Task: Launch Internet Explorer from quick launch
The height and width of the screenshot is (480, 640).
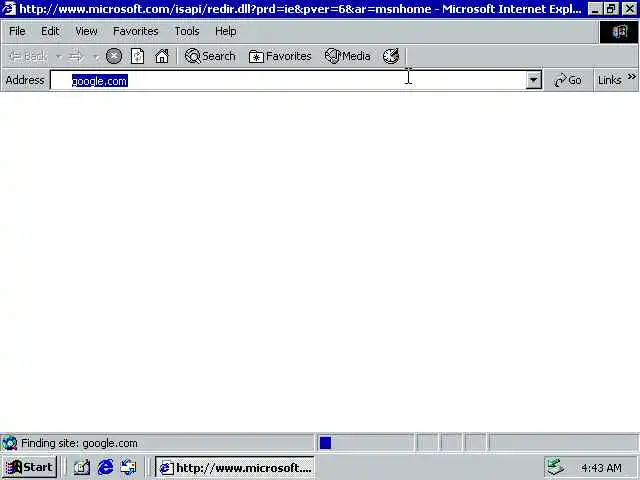Action: 105,467
